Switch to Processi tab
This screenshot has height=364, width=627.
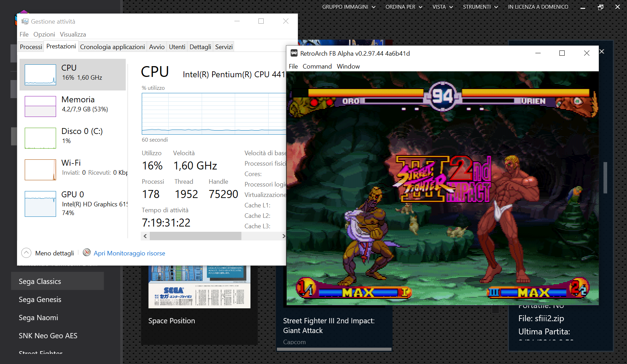tap(31, 47)
